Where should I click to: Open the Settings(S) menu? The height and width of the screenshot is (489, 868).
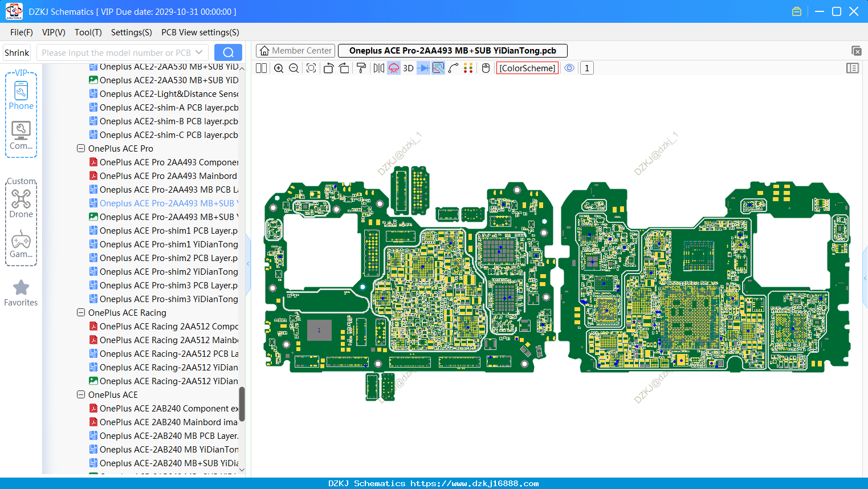click(132, 32)
